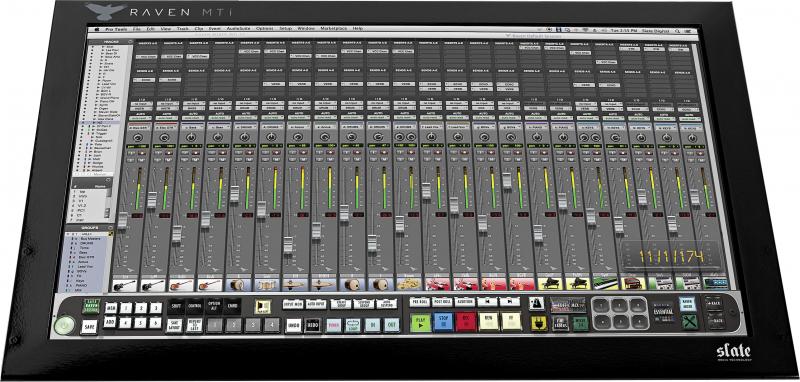Click the Fine Faders icon
This screenshot has width=800, height=382.
560,323
